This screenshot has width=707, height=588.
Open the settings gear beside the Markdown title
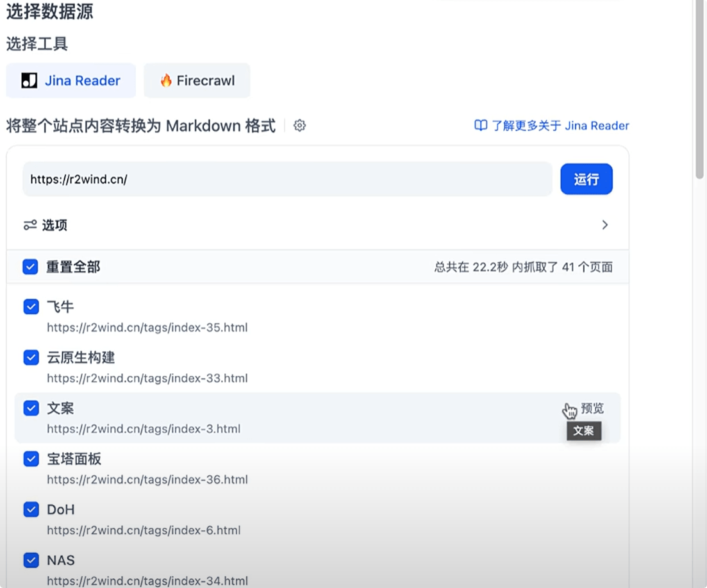coord(299,126)
